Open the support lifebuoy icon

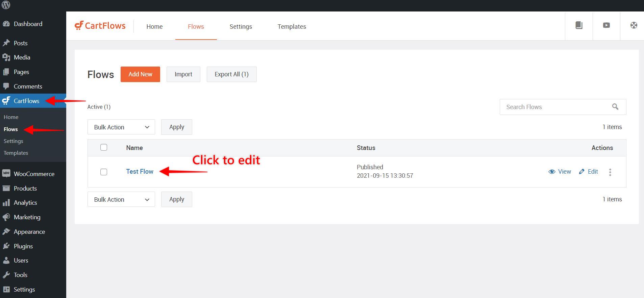(634, 25)
